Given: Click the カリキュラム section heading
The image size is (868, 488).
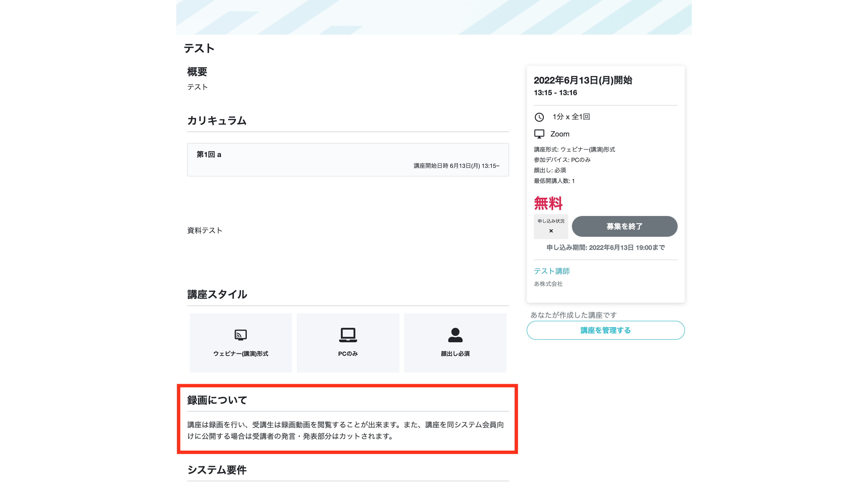Looking at the screenshot, I should click(217, 121).
